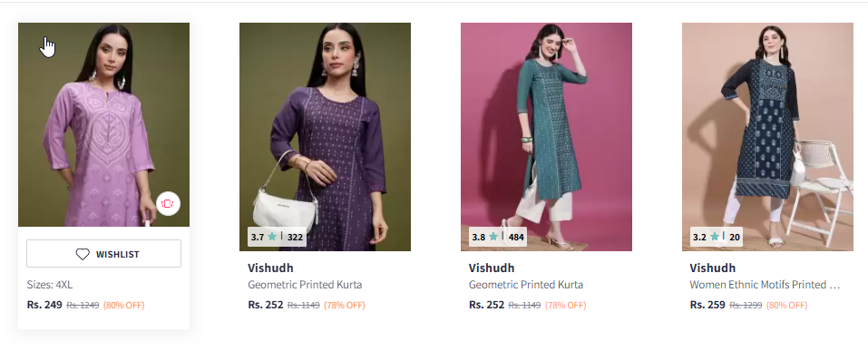Click the Rs. 259 price of the navy kurta
Screen dimensions: 868x351
707,305
